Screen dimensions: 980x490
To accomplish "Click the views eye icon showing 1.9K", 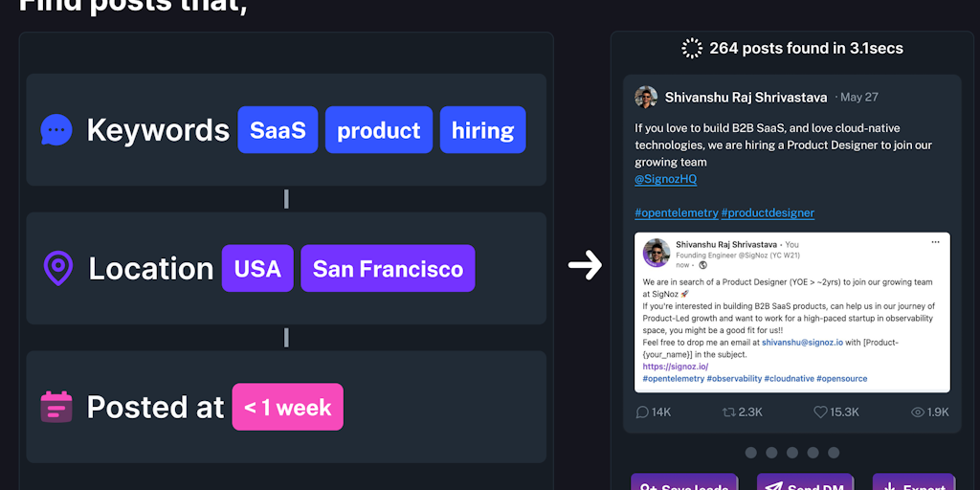I will 918,412.
